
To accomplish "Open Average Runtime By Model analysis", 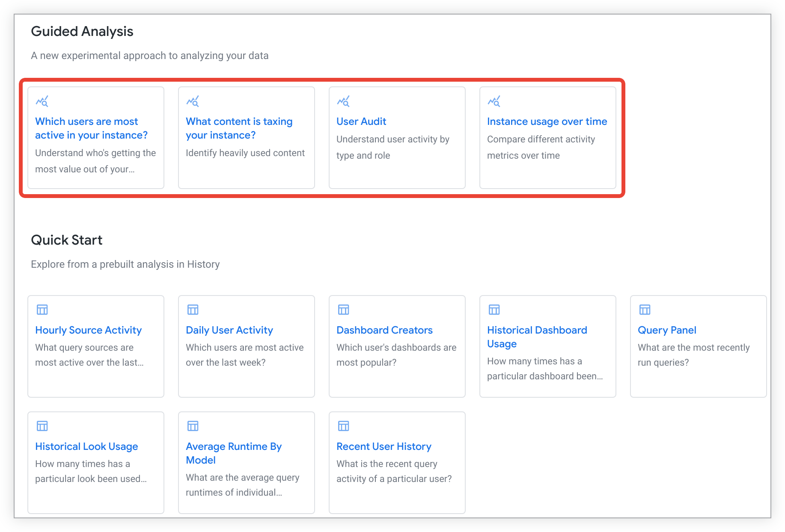I will click(233, 453).
